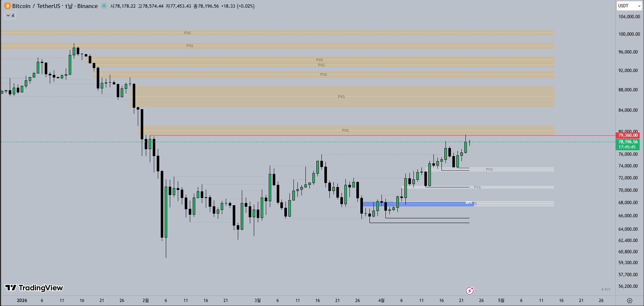Click the low price value 77,453.43

click(x=180, y=6)
